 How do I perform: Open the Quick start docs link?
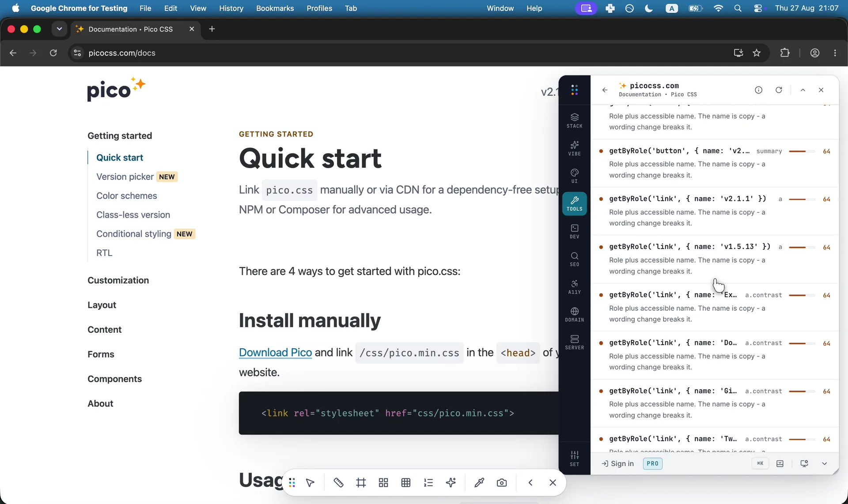120,158
